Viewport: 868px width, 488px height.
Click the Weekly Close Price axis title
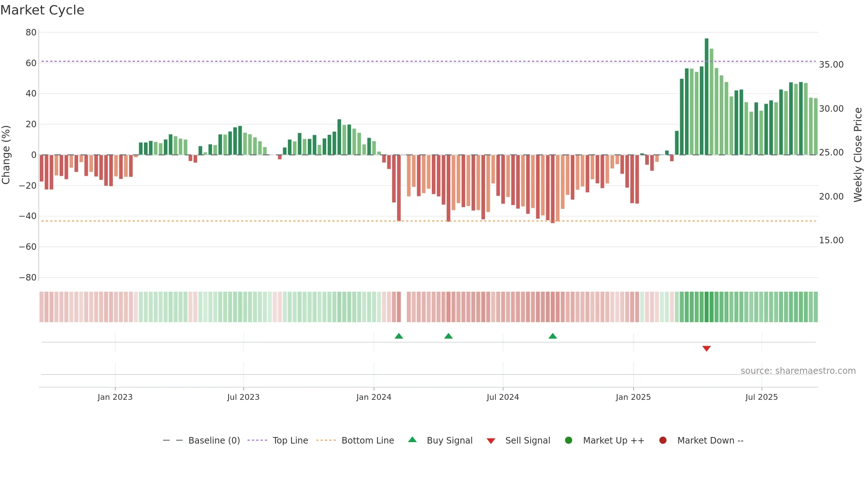[858, 155]
